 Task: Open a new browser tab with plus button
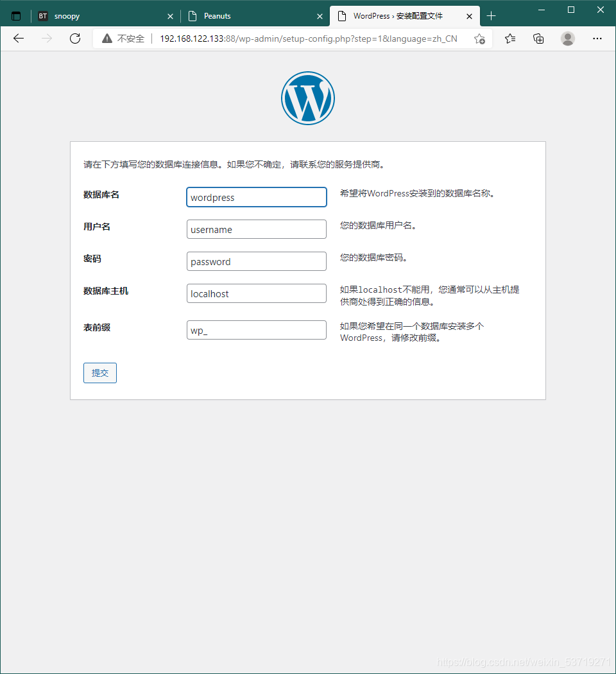click(491, 15)
